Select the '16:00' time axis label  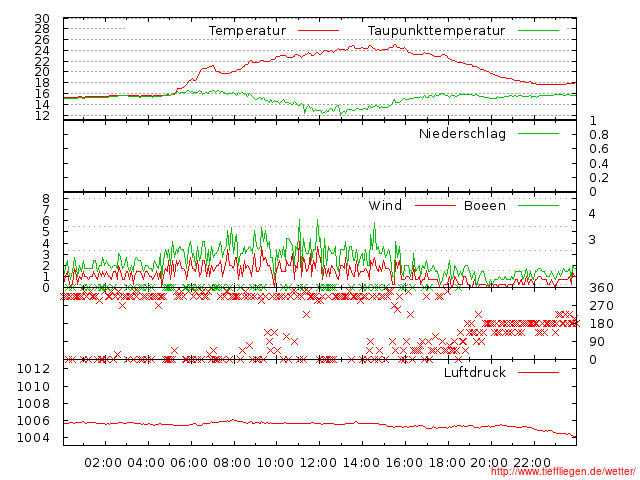[x=404, y=463]
